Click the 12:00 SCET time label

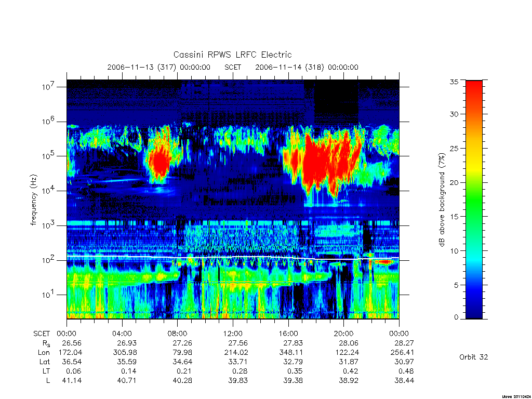[x=233, y=334]
